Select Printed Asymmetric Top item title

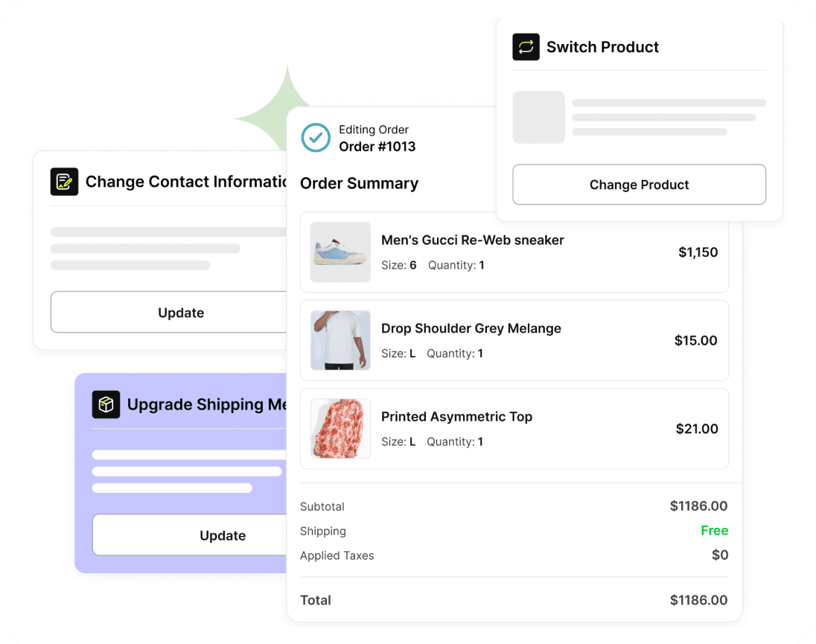[x=456, y=416]
